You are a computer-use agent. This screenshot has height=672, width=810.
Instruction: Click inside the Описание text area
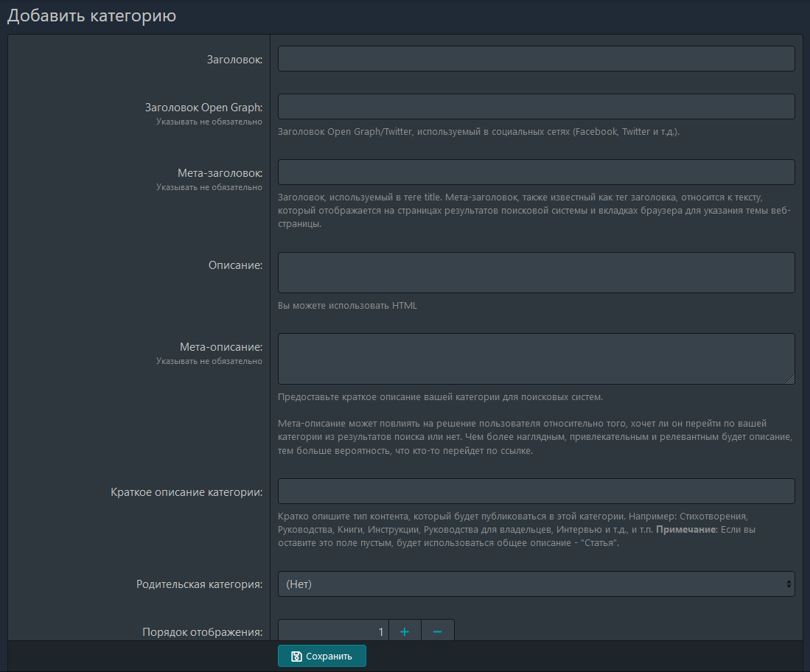tap(536, 273)
